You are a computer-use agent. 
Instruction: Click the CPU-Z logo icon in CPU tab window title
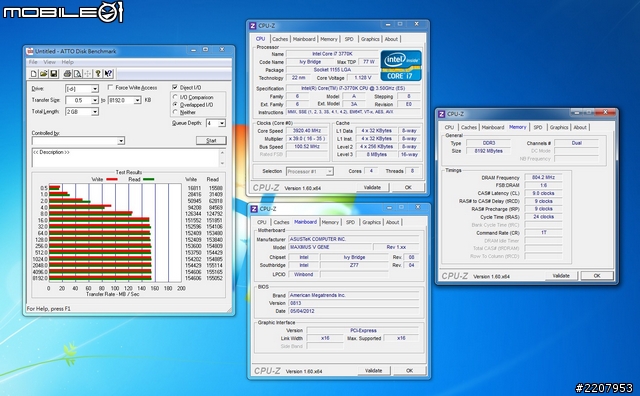(x=253, y=26)
